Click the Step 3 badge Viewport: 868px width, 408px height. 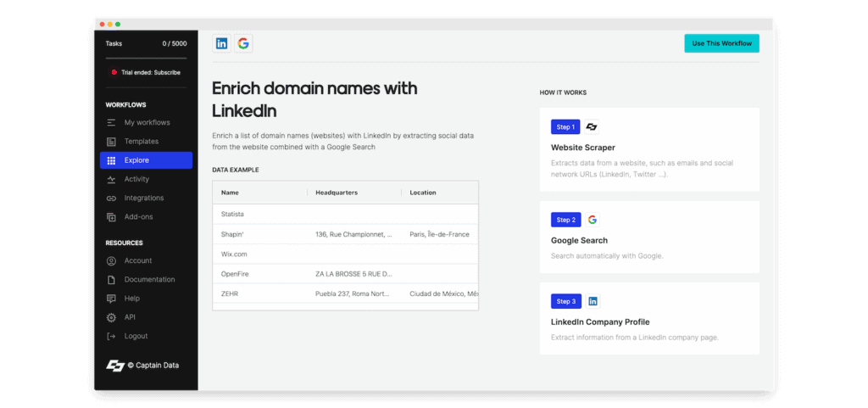[565, 301]
